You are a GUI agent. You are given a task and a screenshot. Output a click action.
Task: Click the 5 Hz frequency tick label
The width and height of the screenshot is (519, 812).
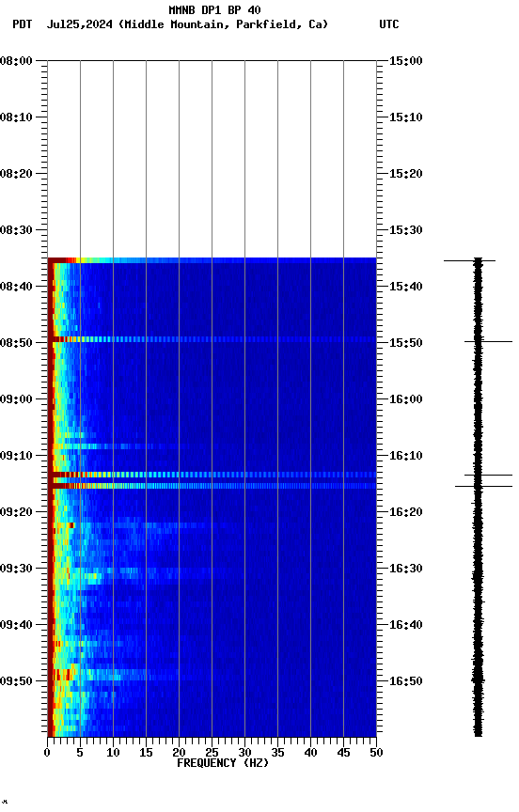80,753
